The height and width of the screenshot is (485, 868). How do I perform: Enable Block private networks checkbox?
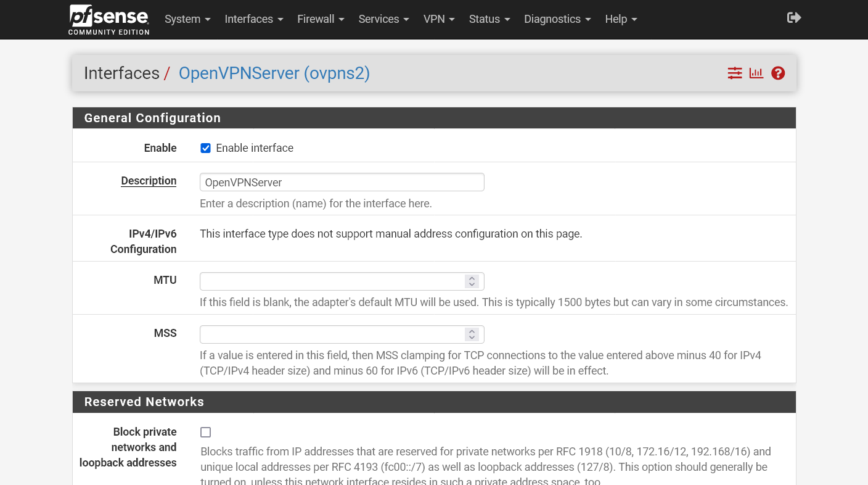206,433
